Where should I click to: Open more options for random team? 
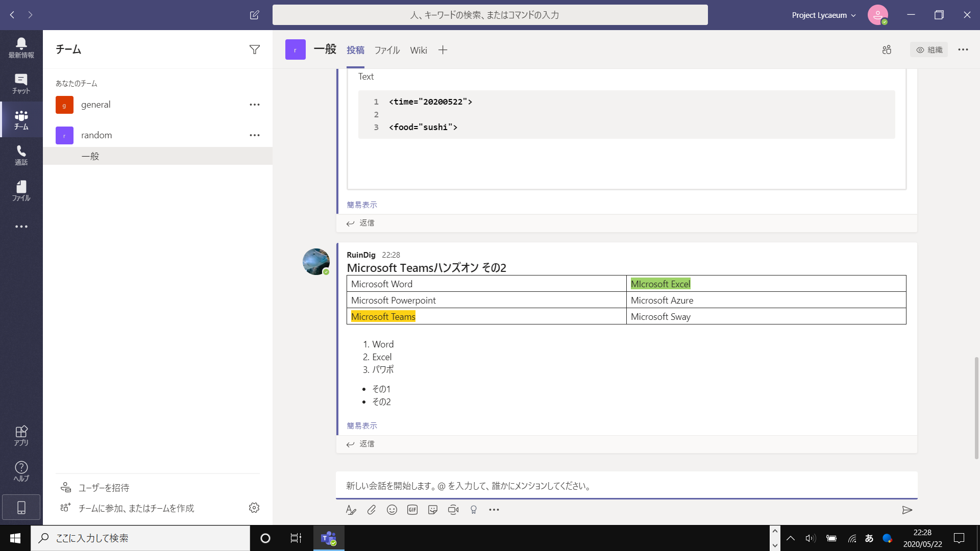point(254,135)
